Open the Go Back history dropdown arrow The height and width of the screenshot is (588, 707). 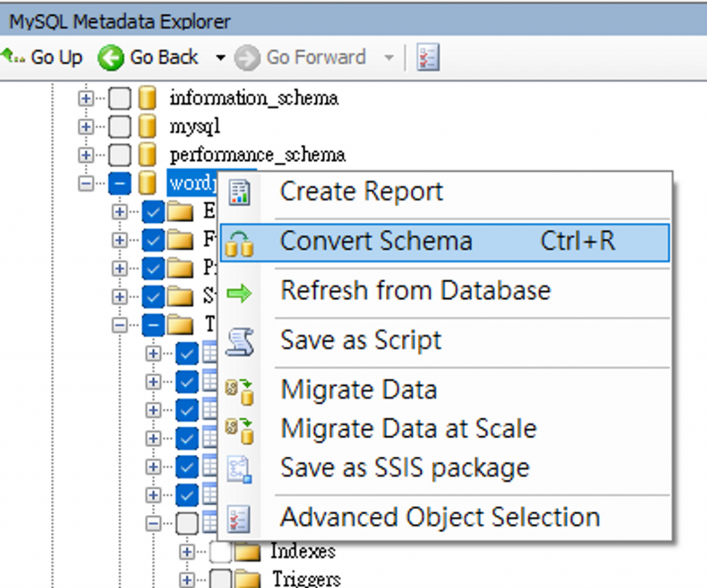(220, 58)
